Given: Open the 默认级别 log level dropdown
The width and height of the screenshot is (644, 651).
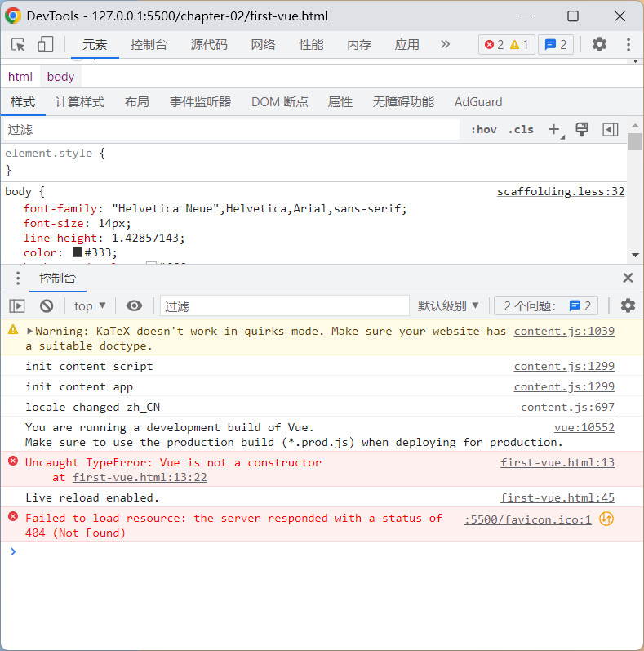Looking at the screenshot, I should pyautogui.click(x=448, y=306).
